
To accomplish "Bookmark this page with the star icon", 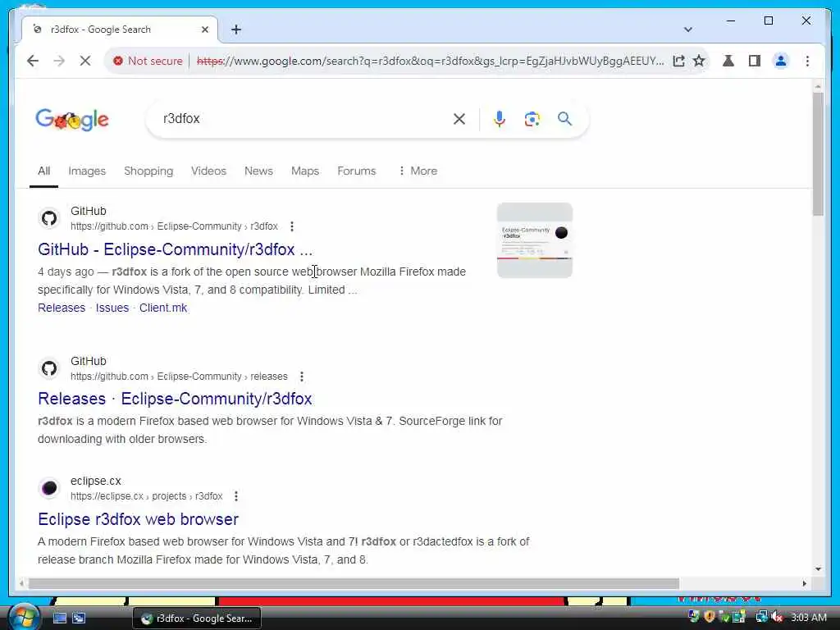I will tap(699, 61).
